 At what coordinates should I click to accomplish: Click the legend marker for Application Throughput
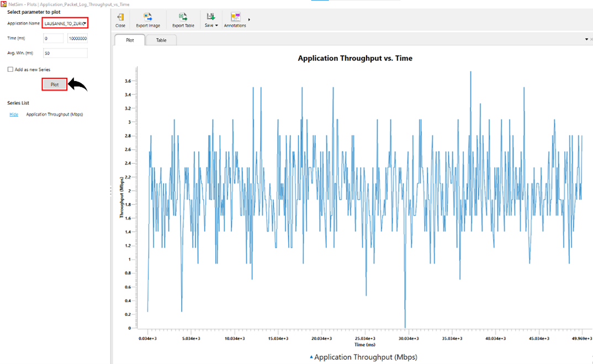click(x=311, y=357)
